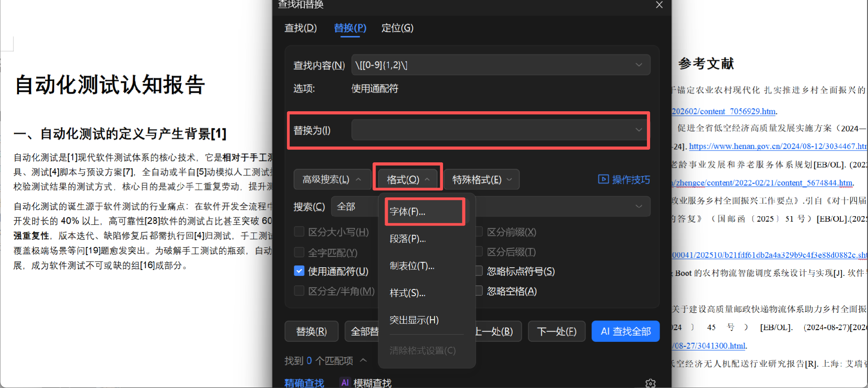Toggle the 区分前缀(X) checkbox
This screenshot has width=868, height=388.
click(479, 232)
